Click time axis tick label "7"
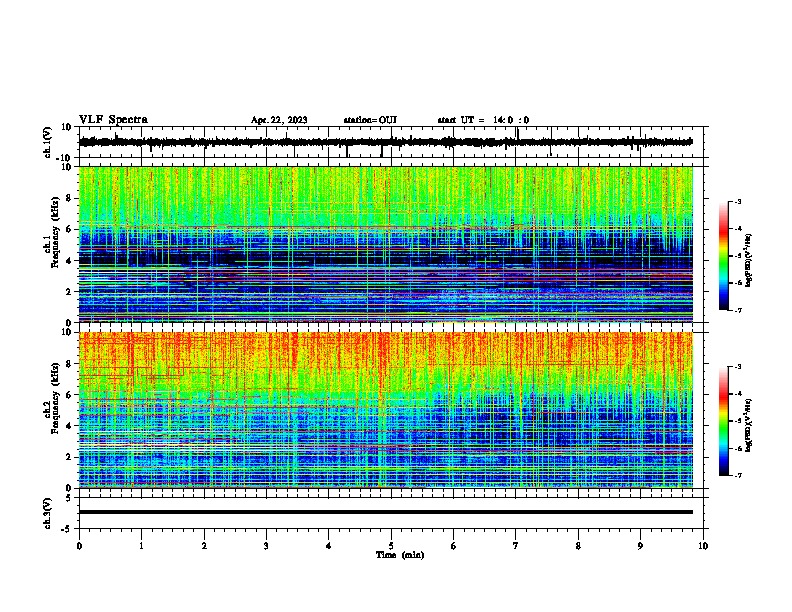This screenshot has width=792, height=612. [x=516, y=546]
